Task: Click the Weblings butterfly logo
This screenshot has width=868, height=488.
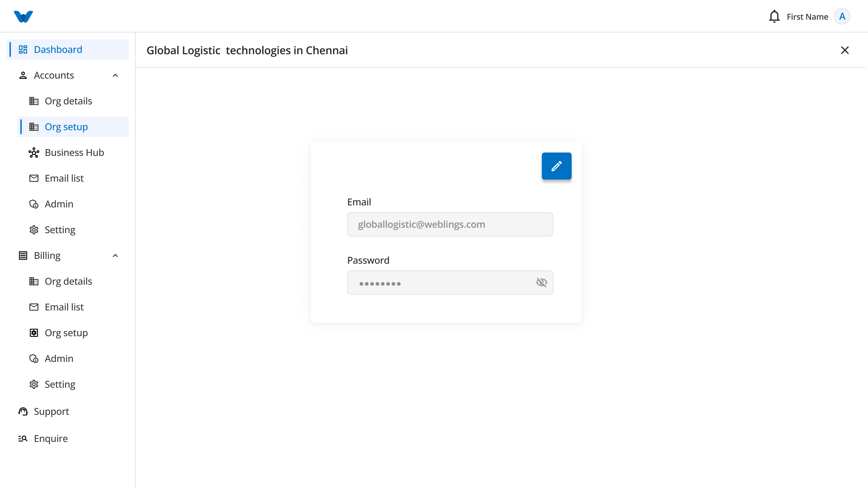Action: pos(23,17)
